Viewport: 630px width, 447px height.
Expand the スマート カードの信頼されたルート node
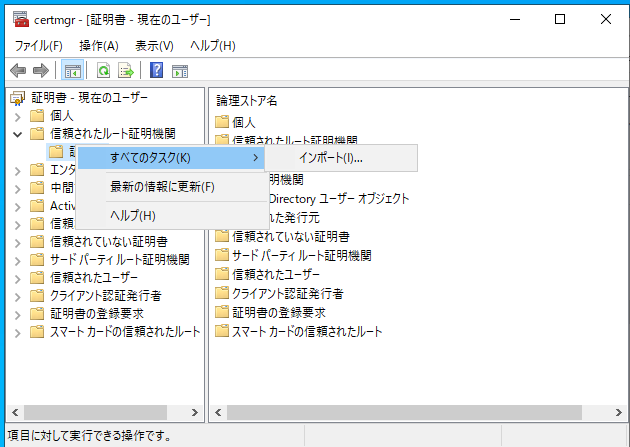click(18, 333)
